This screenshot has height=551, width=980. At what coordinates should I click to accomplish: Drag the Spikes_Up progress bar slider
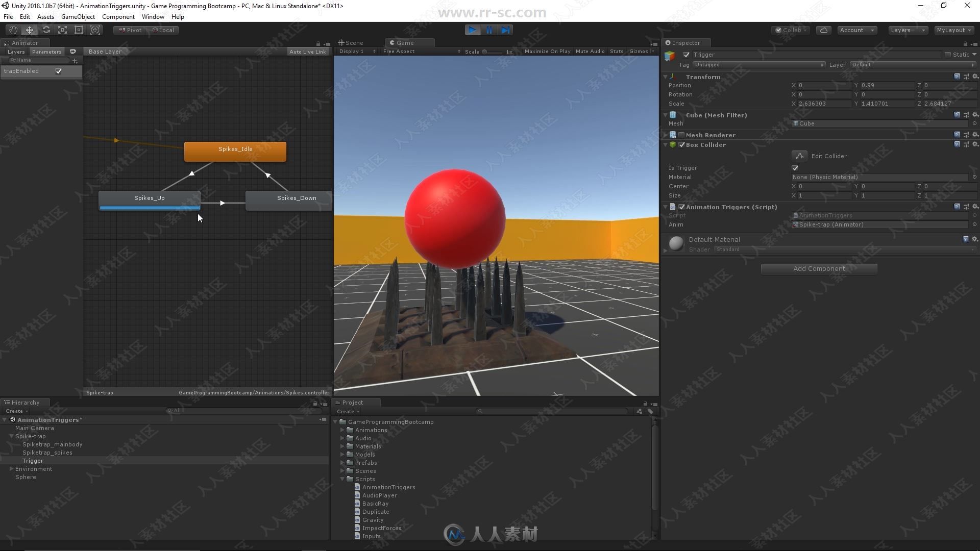point(150,207)
